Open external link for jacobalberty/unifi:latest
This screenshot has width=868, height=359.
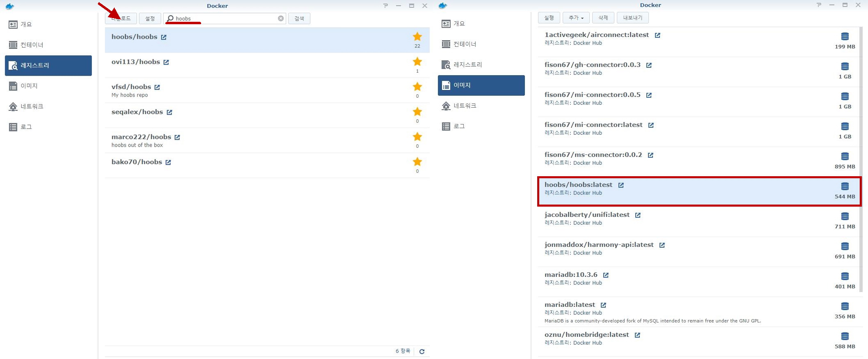pyautogui.click(x=638, y=215)
